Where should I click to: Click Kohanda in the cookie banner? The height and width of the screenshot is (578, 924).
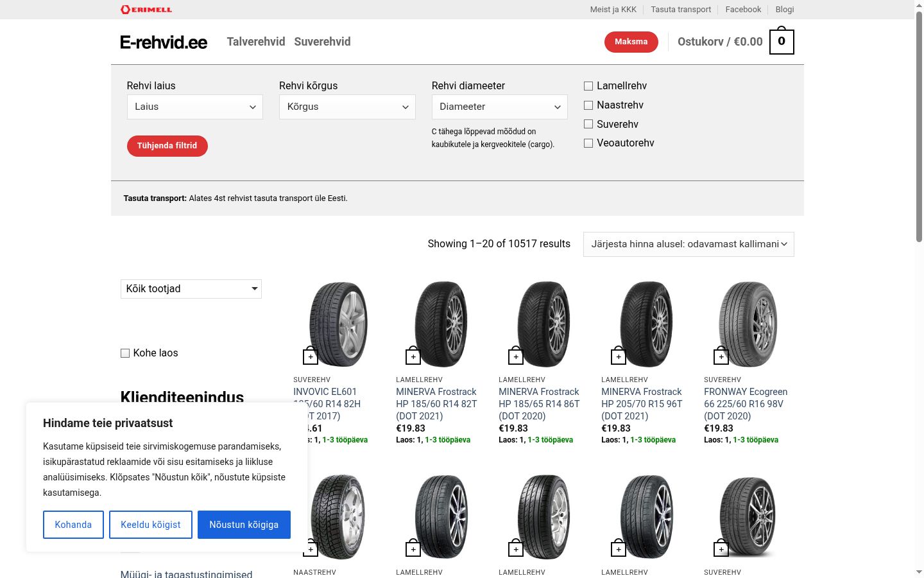(73, 525)
